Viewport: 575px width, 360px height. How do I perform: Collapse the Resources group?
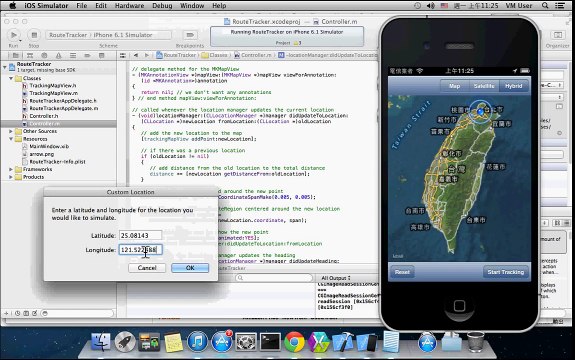click(x=11, y=139)
